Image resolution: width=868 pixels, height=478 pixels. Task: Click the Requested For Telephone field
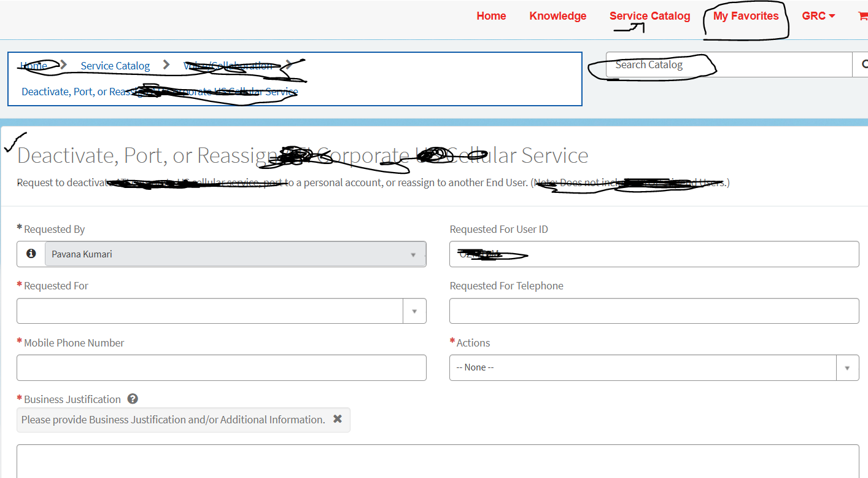coord(654,311)
